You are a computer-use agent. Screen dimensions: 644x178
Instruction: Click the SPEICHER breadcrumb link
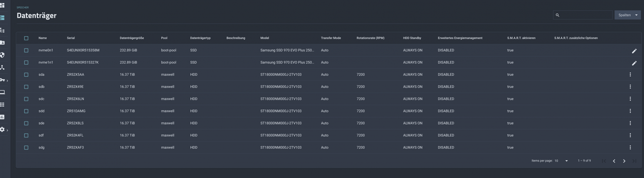click(22, 7)
